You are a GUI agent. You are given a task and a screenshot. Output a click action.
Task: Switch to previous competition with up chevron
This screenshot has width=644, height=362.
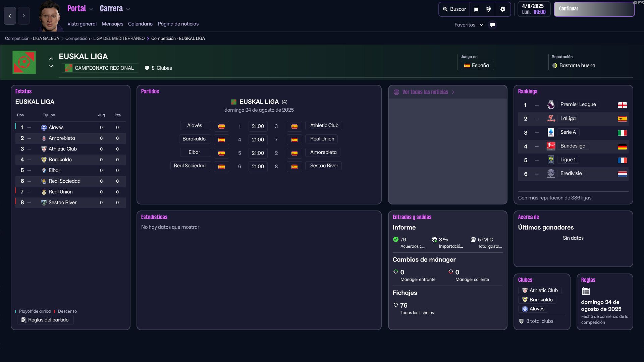coord(51,59)
